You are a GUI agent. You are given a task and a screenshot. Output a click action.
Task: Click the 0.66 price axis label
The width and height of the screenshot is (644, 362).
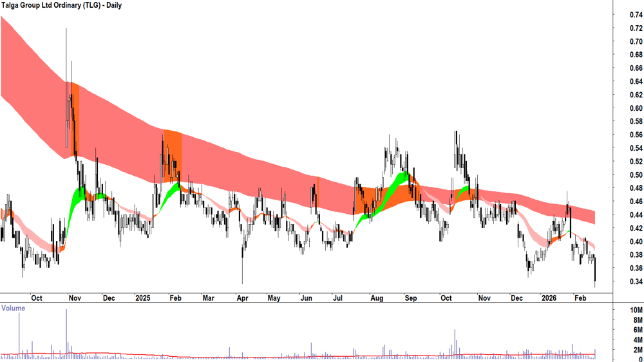tap(636, 68)
